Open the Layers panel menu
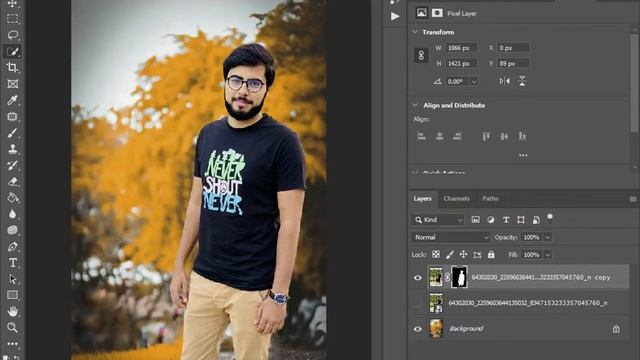Screen dimensions: 640x360 pos(633,199)
